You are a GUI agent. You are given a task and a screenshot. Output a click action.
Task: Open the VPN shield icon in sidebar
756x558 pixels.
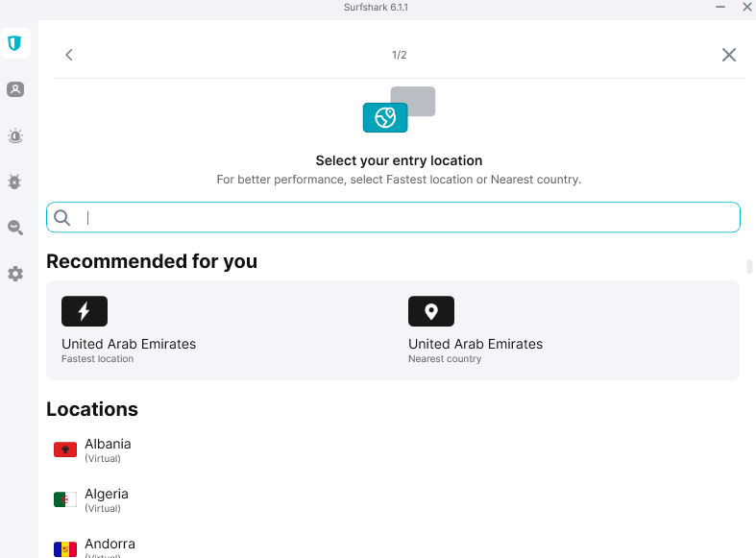click(15, 43)
